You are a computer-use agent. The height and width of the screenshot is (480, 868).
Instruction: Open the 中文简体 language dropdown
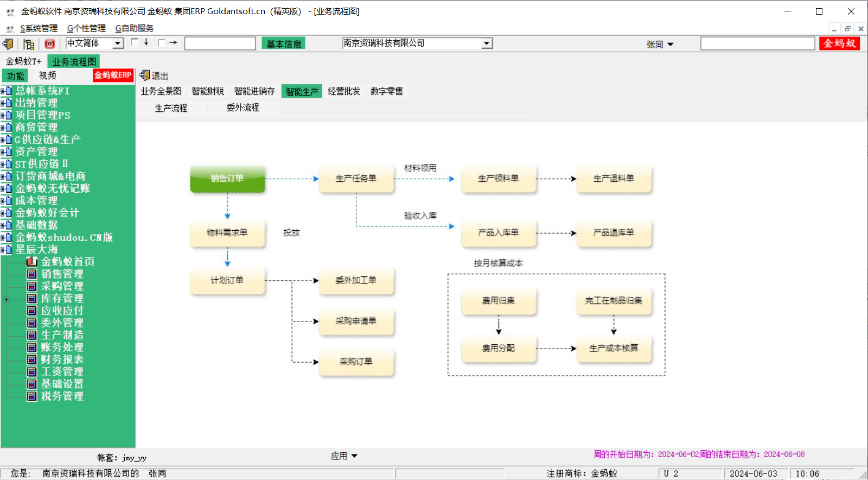tap(118, 43)
